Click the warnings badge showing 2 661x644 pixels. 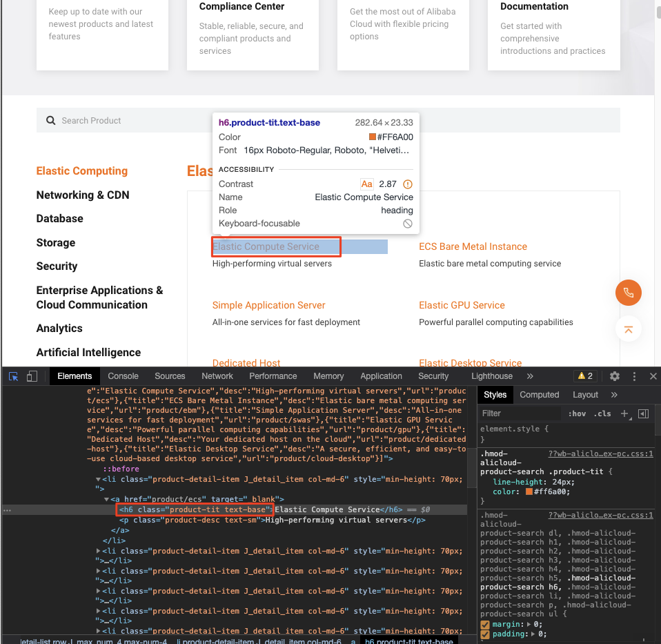point(585,375)
